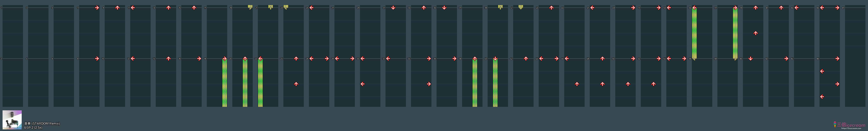The width and height of the screenshot is (868, 131).
Task: Click the down freeze arrow head at measure 40
Action: click(495, 59)
